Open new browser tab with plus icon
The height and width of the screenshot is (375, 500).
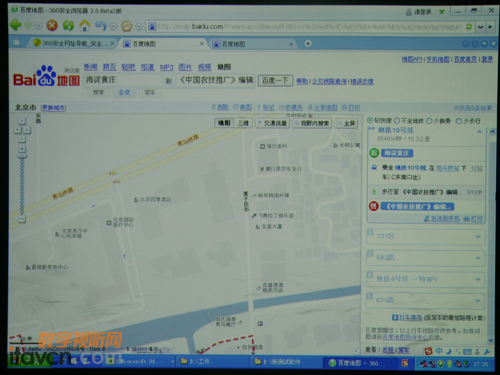[x=308, y=43]
